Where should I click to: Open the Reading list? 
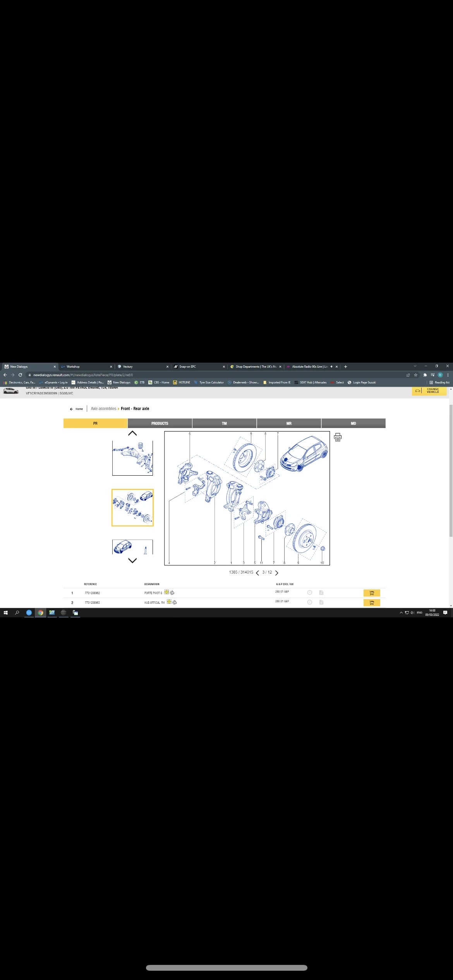pyautogui.click(x=439, y=382)
